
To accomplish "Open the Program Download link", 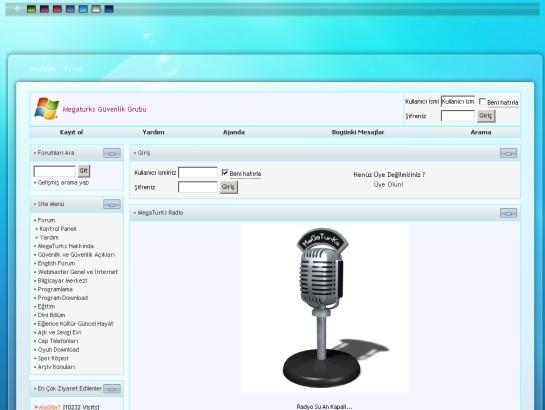I will coord(63,298).
